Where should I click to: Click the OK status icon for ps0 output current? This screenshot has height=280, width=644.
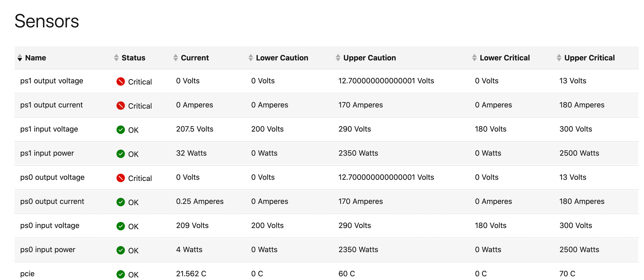click(120, 202)
